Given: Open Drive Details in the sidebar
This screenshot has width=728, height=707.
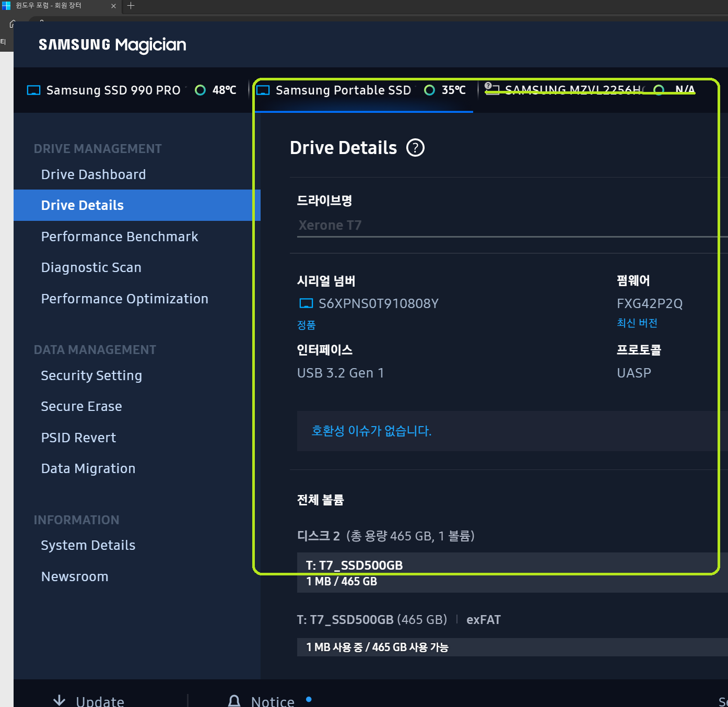Looking at the screenshot, I should click(x=137, y=205).
